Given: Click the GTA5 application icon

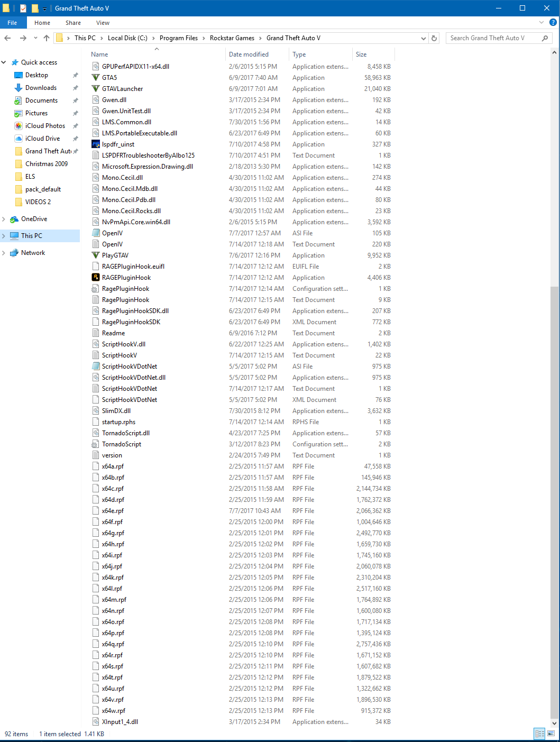Looking at the screenshot, I should (x=96, y=78).
